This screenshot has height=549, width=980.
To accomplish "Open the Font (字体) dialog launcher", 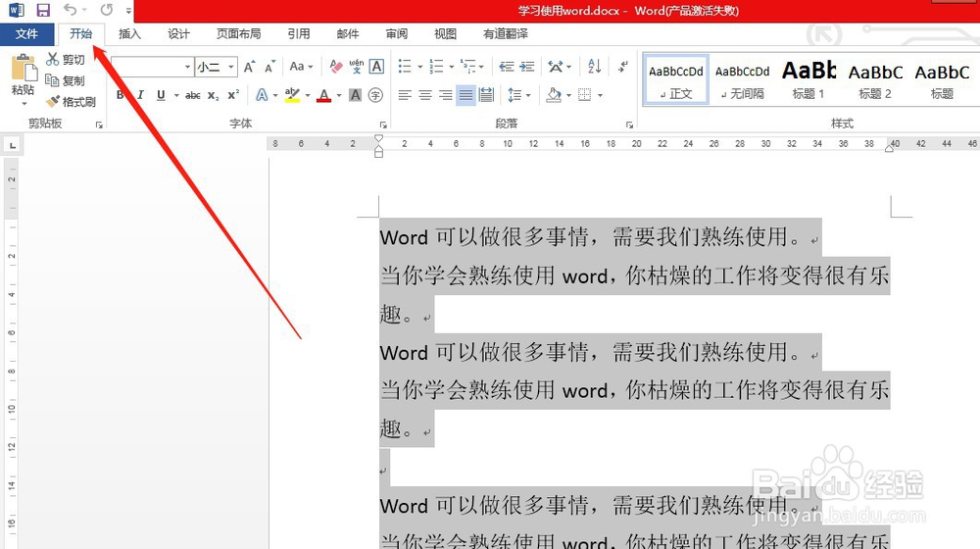I will pos(383,125).
